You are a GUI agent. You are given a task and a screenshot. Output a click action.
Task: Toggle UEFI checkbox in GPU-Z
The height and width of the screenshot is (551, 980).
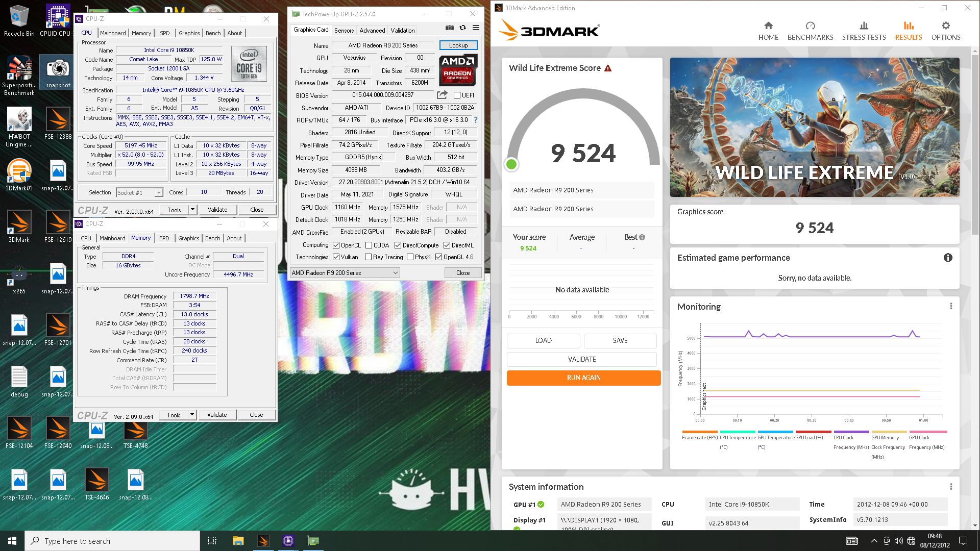click(457, 95)
